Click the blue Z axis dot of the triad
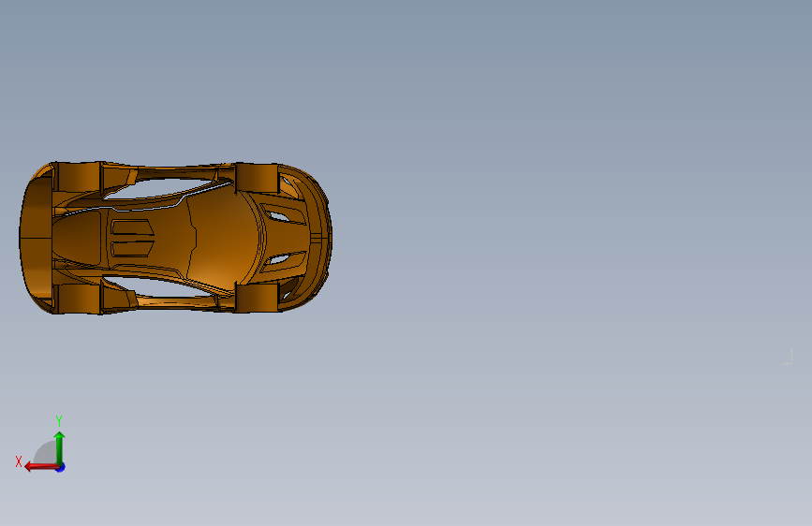The image size is (812, 526). point(61,467)
